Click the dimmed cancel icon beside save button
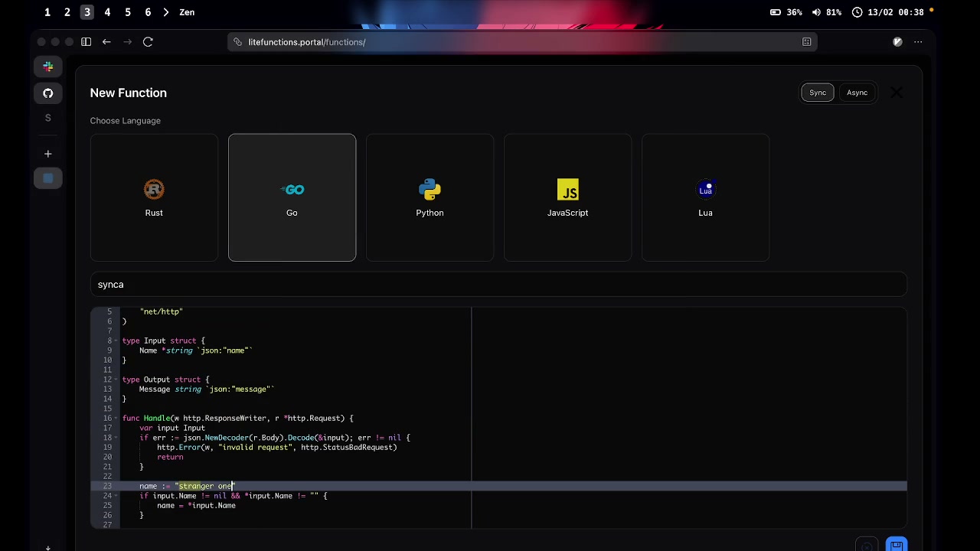This screenshot has width=980, height=551. point(867,546)
